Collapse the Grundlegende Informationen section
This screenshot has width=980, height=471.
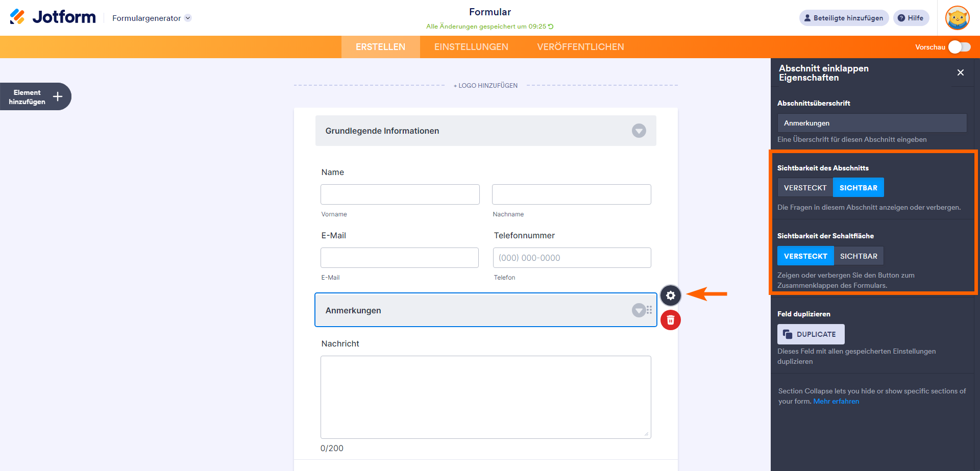tap(639, 131)
